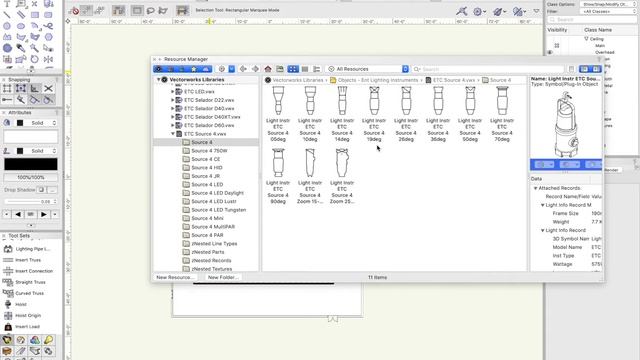
Task: Select the Rectangle tool
Action: pyautogui.click(x=35, y=15)
